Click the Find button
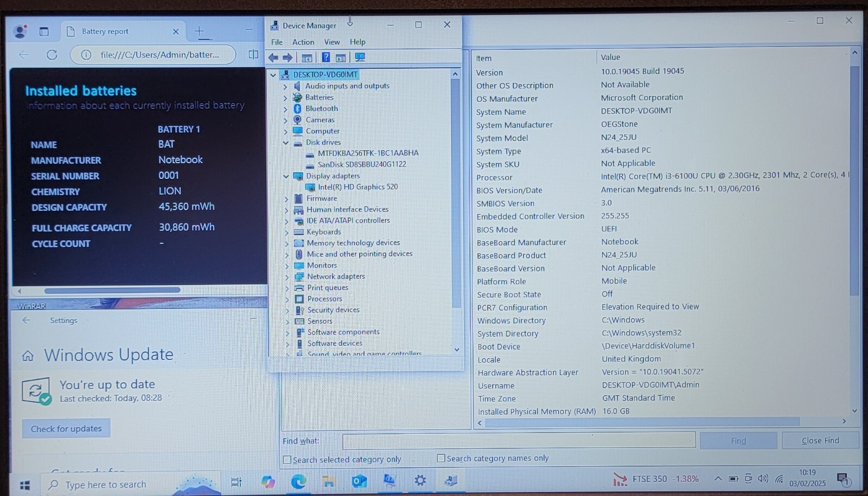This screenshot has width=868, height=496. pos(738,441)
